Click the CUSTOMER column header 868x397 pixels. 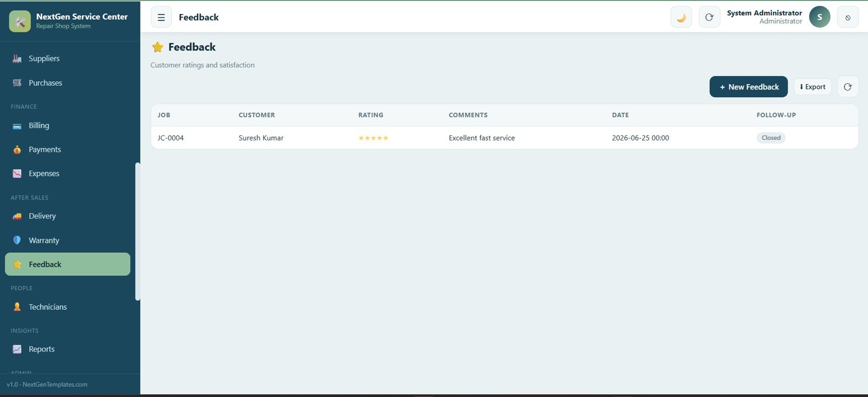tap(257, 115)
